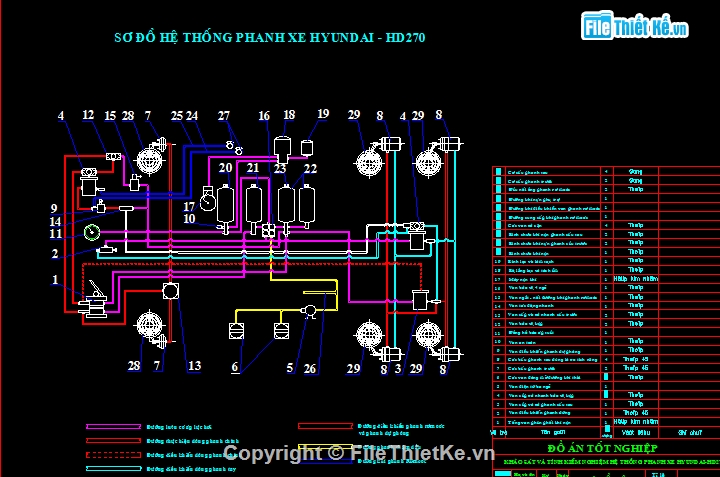Screen dimensions: 720x477
Task: Click the number label 18
Action: point(289,115)
